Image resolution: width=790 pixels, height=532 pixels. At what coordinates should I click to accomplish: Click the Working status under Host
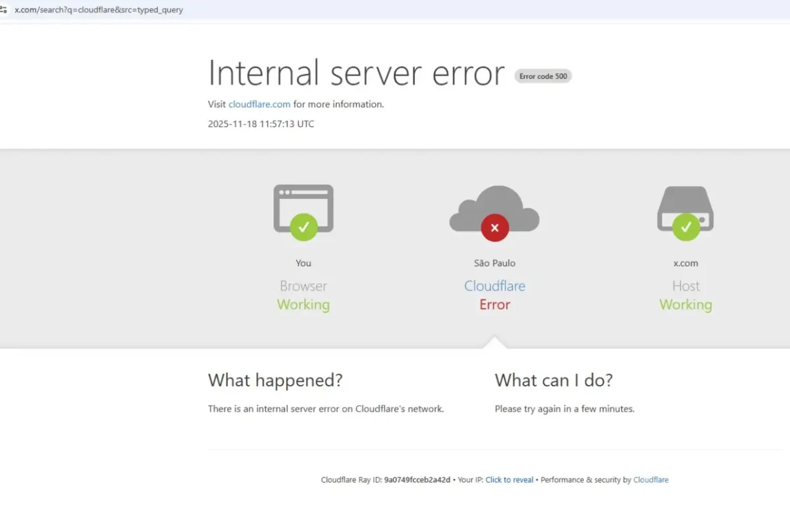[x=685, y=305]
